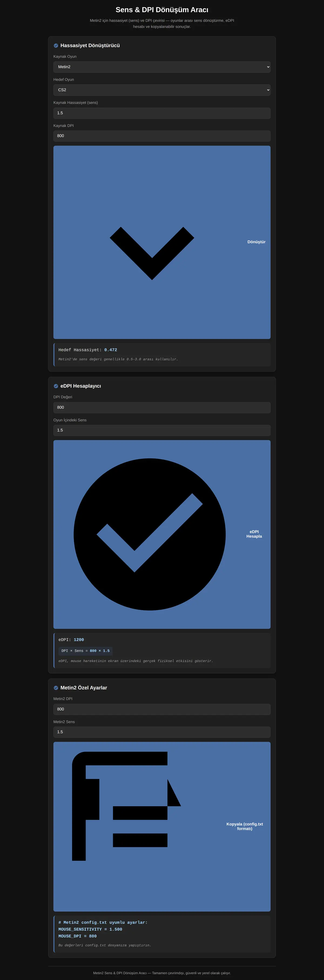324x980 pixels.
Task: Click the page title "Sens & DPI Dönüşüm Aracı"
Action: (x=162, y=10)
